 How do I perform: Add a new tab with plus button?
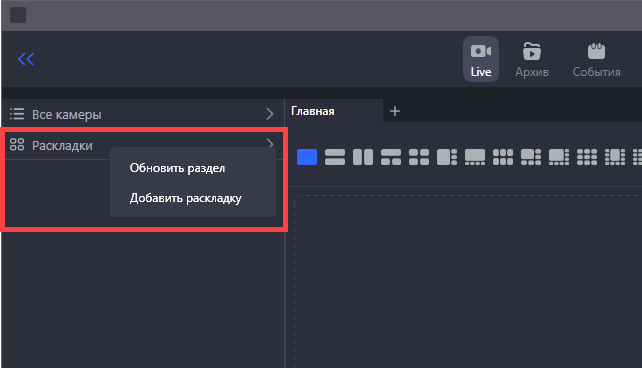395,111
